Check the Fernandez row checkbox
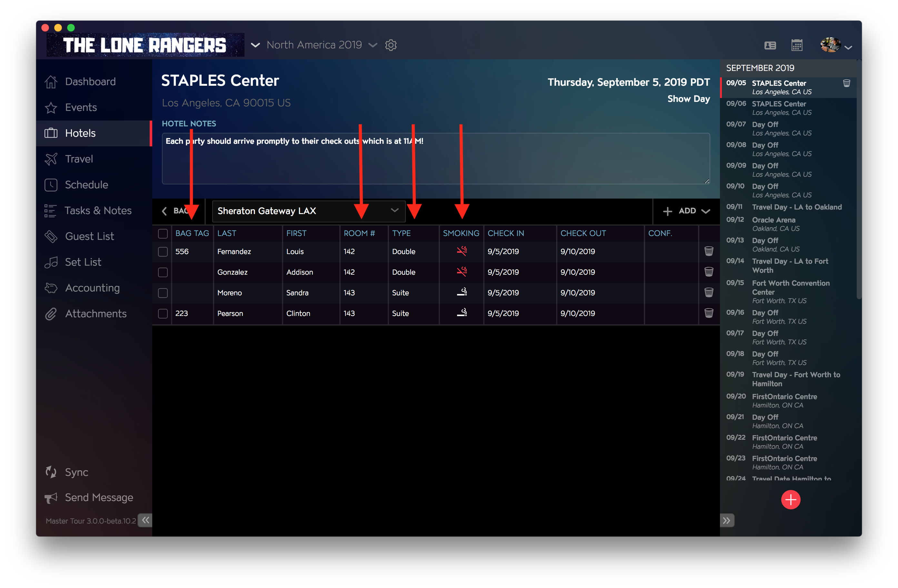 coord(163,251)
